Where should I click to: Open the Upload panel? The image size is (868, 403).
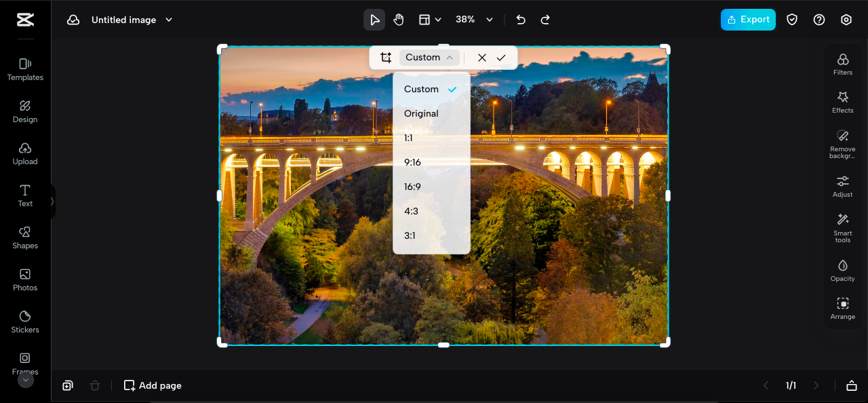point(25,153)
